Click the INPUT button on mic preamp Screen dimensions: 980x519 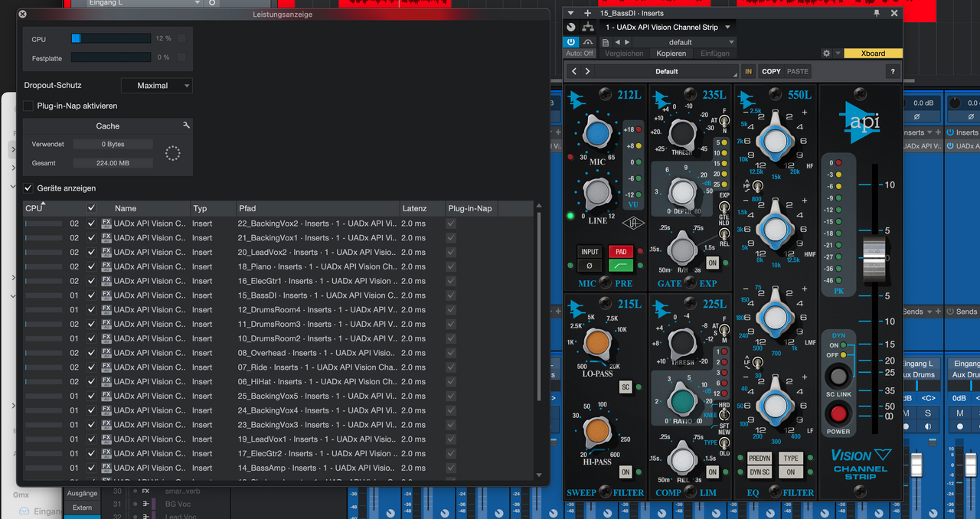[590, 251]
